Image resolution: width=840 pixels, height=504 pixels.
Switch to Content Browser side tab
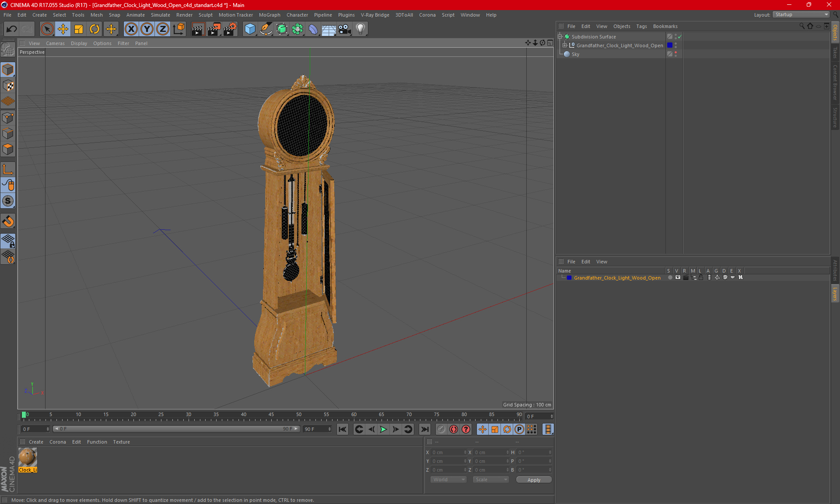[835, 82]
